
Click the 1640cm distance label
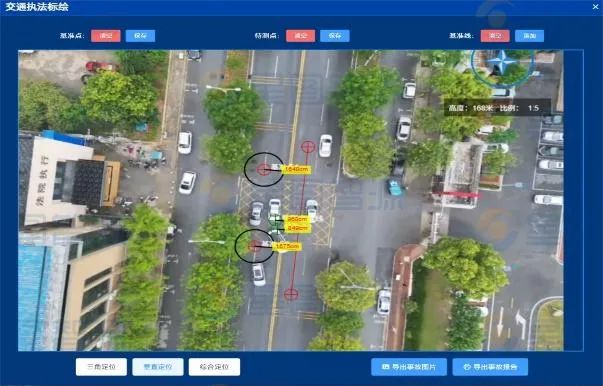pyautogui.click(x=296, y=170)
